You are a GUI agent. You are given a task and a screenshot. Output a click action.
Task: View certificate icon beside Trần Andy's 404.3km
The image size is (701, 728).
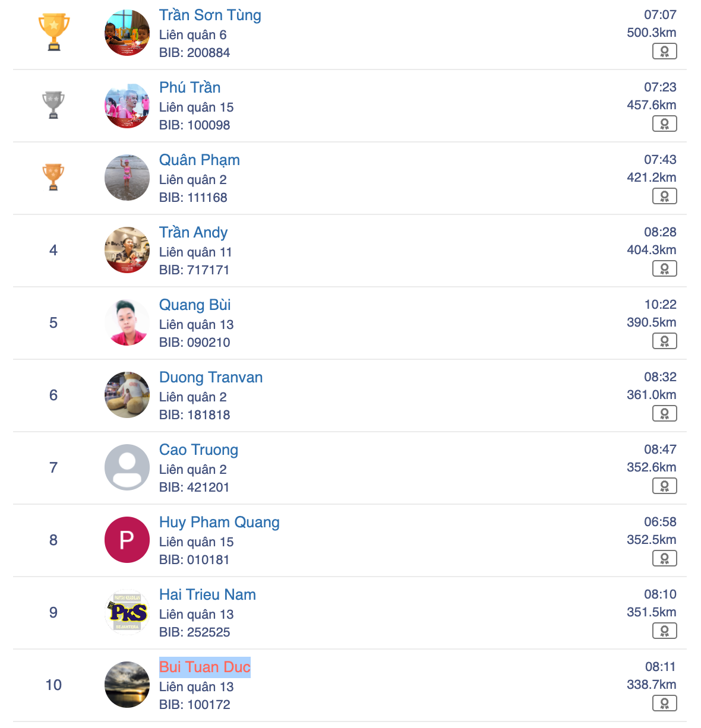664,269
